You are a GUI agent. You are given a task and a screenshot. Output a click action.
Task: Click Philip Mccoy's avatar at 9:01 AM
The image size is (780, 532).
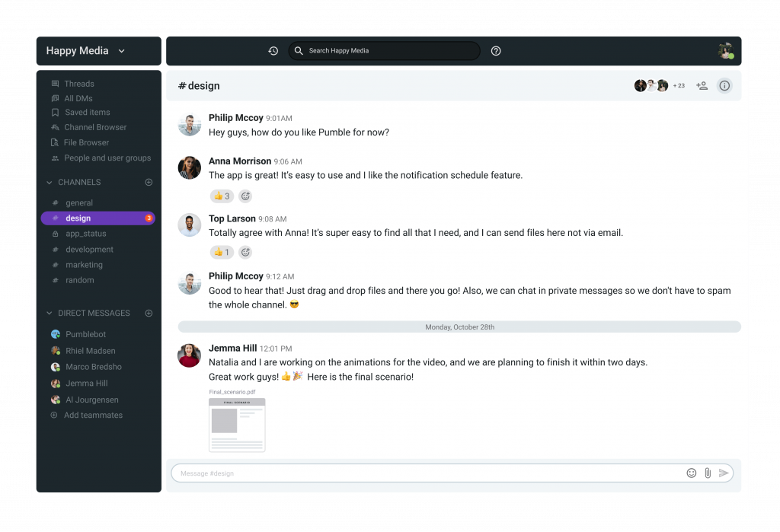tap(190, 124)
